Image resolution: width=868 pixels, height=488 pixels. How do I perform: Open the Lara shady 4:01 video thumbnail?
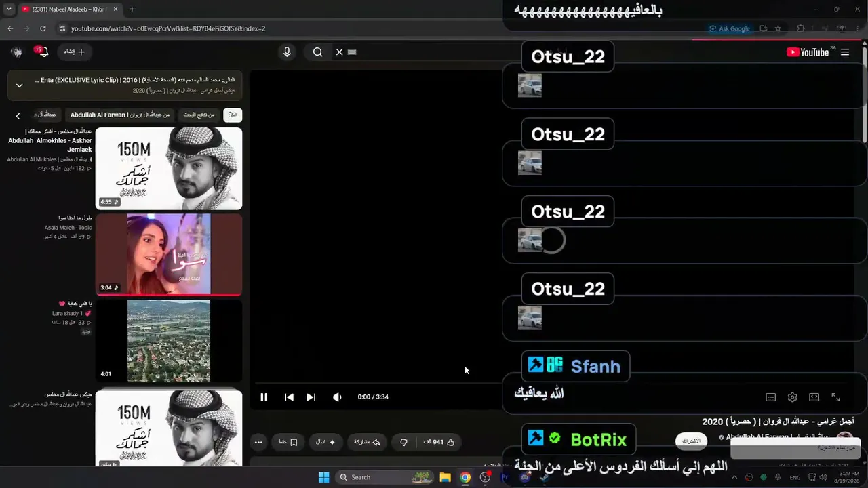pyautogui.click(x=169, y=341)
